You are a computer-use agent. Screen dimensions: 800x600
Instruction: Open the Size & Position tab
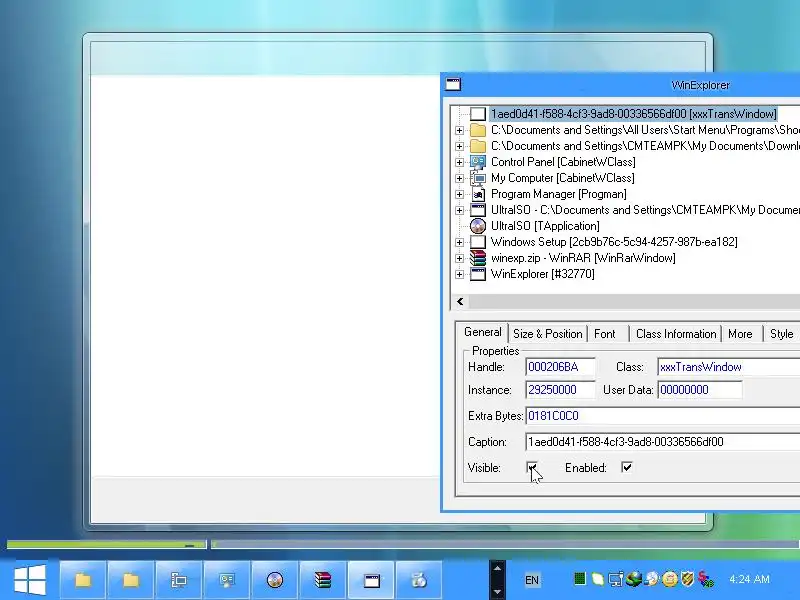coord(547,334)
